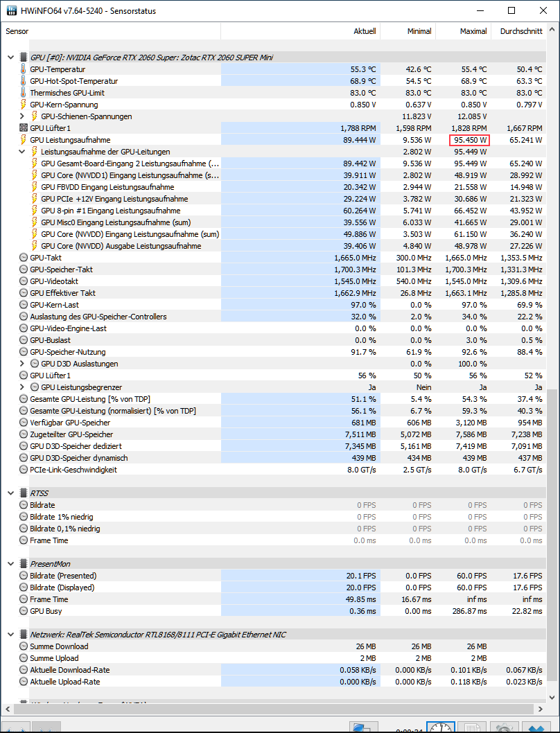
Task: Click the round icon beside Frame Time under PresentMon
Action: (24, 599)
